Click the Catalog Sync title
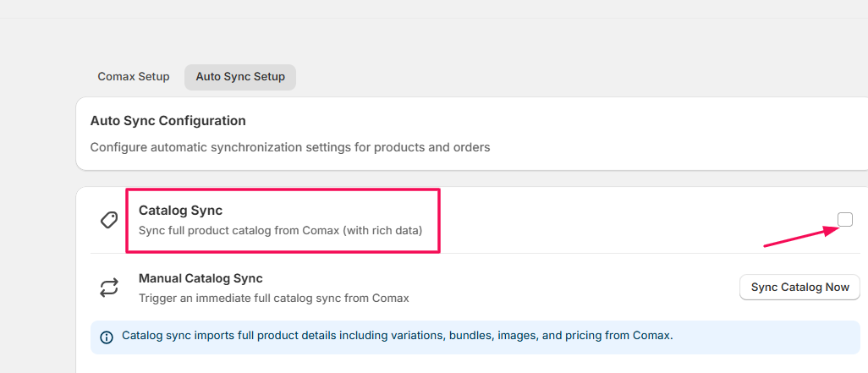868x373 pixels. pyautogui.click(x=180, y=211)
